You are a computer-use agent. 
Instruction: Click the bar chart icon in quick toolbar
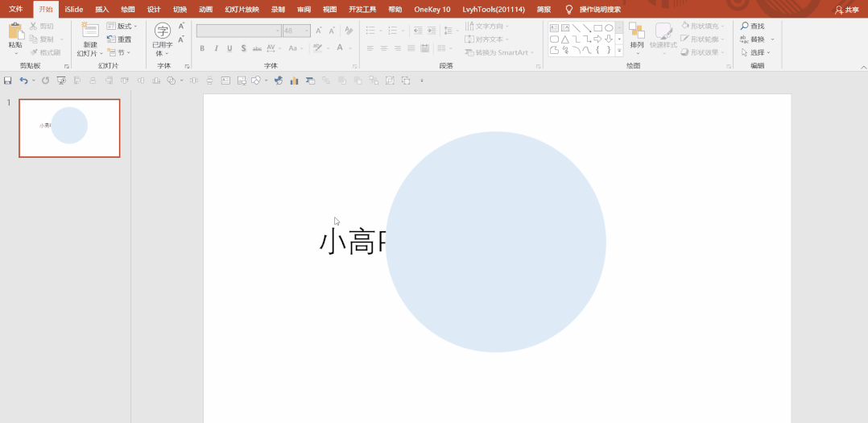[294, 81]
